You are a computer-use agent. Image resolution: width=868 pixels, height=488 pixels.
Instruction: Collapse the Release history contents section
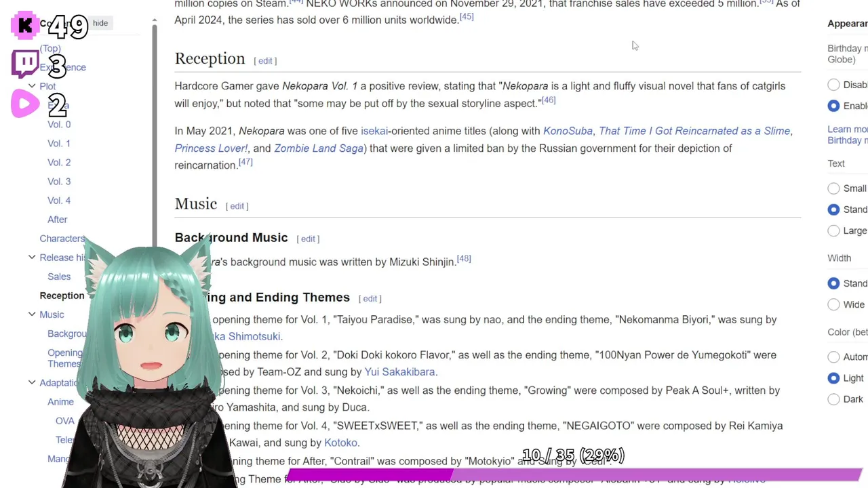[32, 258]
